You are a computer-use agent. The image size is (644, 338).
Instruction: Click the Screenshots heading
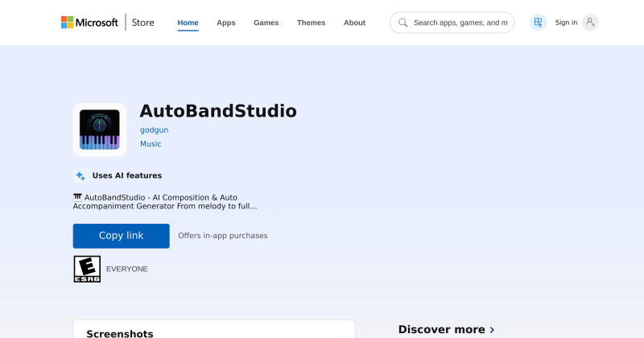click(120, 333)
